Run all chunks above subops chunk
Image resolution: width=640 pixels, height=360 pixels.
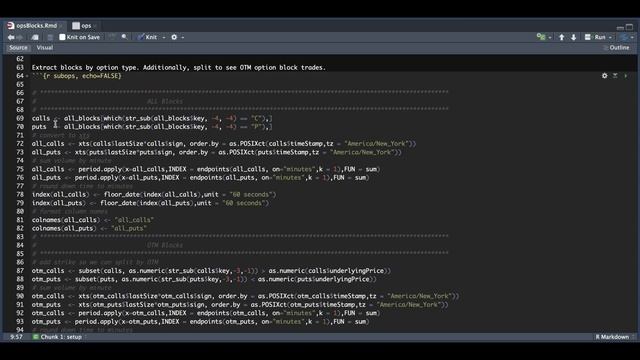tap(615, 76)
